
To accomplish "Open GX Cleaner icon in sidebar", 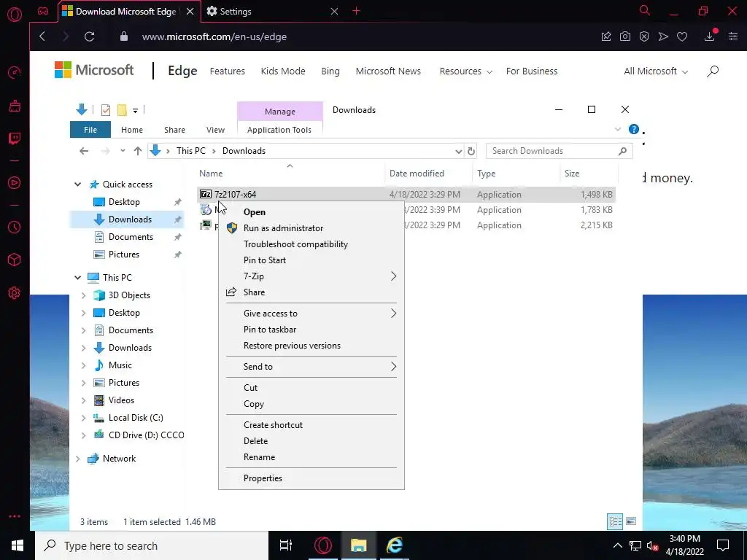I will (15, 105).
